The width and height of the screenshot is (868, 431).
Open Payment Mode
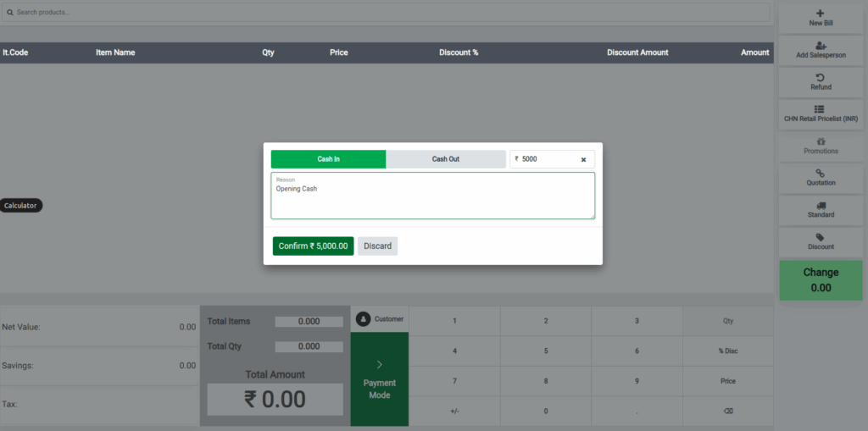380,379
